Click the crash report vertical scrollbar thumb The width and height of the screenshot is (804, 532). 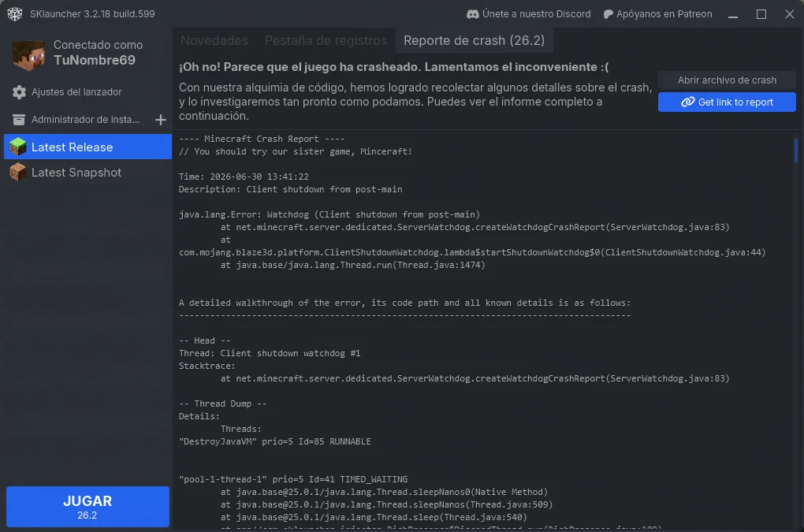[x=796, y=151]
